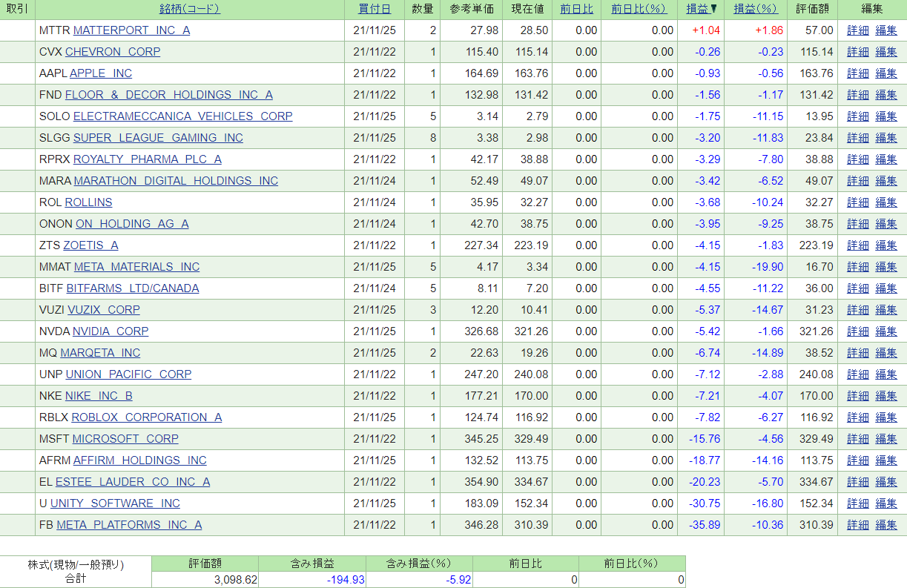The image size is (907, 588).
Task: Open ESTEE_LAUDER_CO_INC_A link
Action: (x=133, y=482)
